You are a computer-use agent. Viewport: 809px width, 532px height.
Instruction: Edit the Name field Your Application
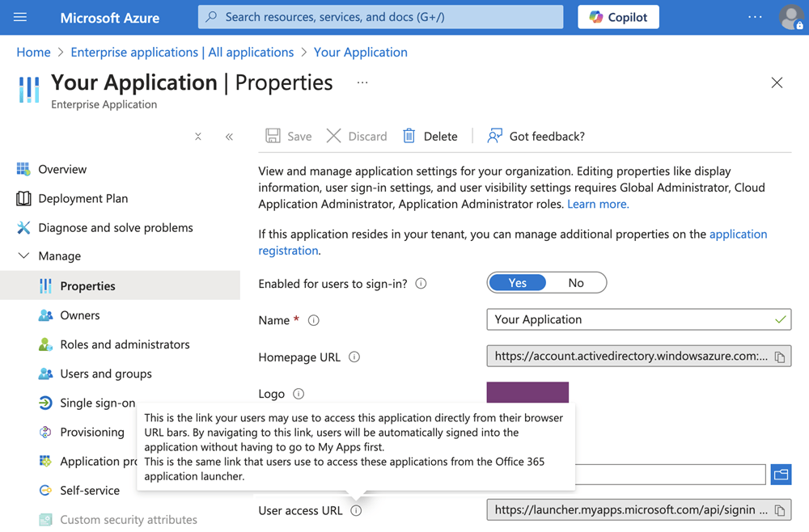[x=639, y=319]
